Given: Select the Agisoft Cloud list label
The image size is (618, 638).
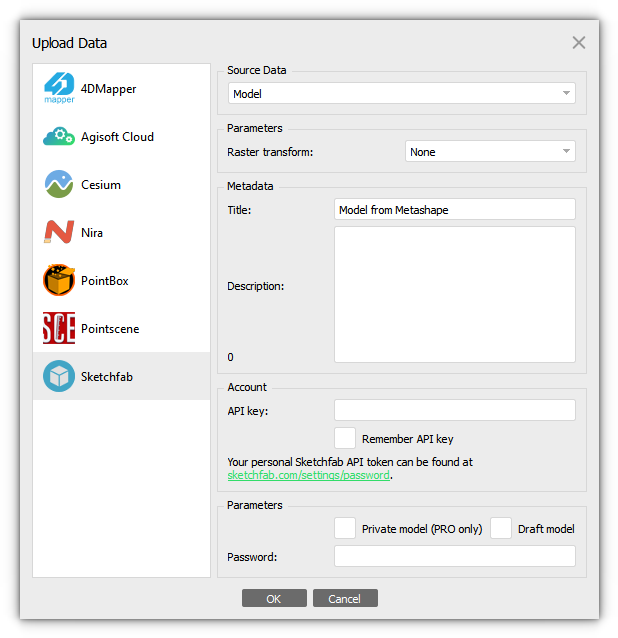Looking at the screenshot, I should (x=117, y=137).
